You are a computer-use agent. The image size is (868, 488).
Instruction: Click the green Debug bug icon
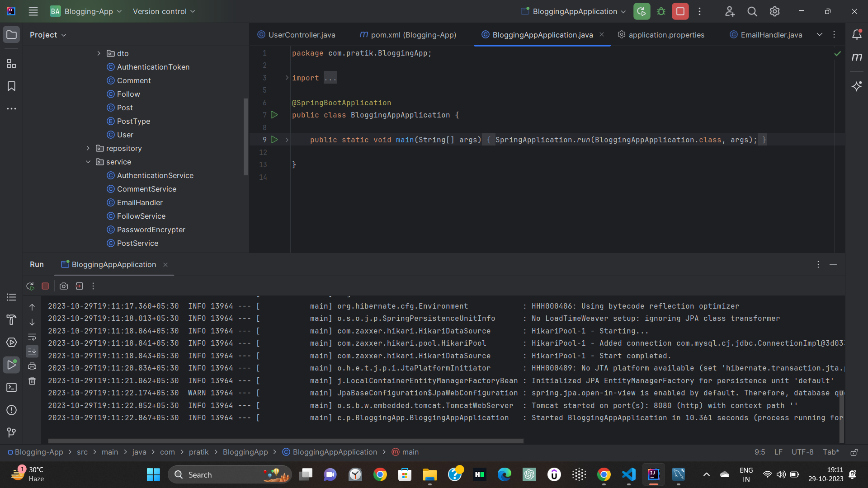[x=661, y=11]
